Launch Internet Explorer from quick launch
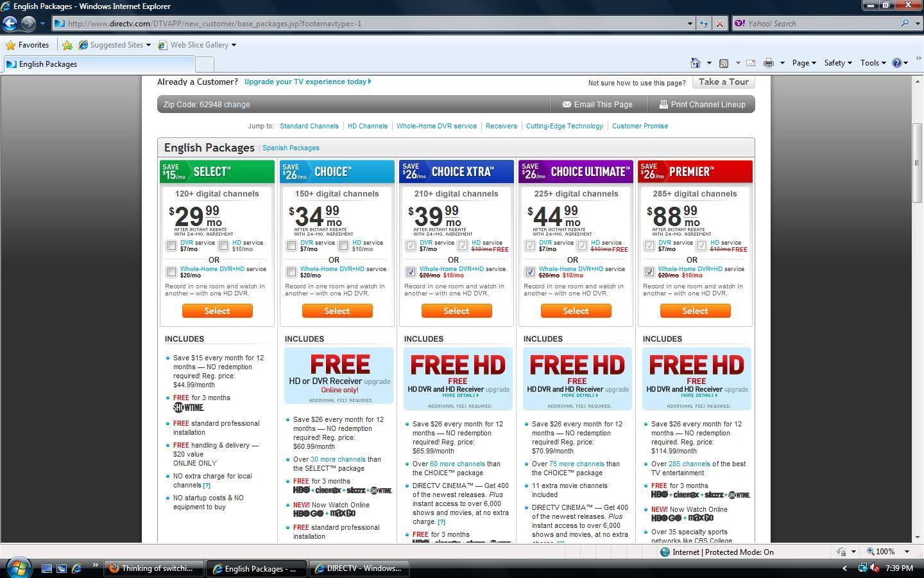 coord(76,568)
